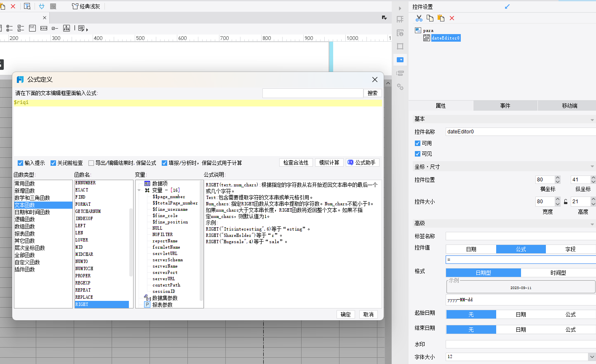596x364 pixels.
Task: Collapse the 变量 - [16] tree node
Action: coord(139,190)
